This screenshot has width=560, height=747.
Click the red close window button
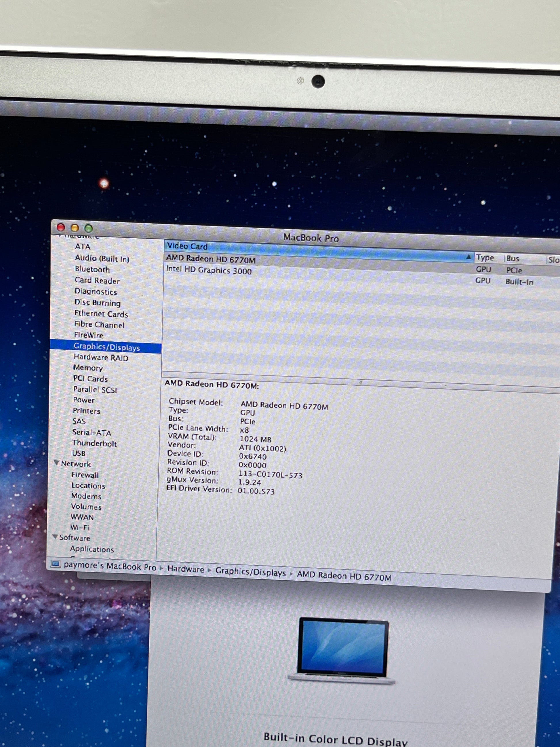point(61,227)
